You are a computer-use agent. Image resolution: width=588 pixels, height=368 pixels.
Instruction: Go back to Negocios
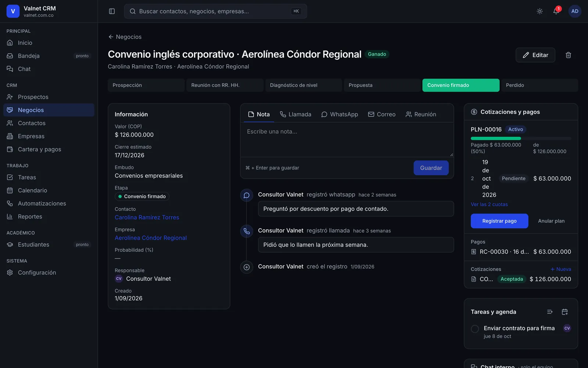pyautogui.click(x=125, y=37)
